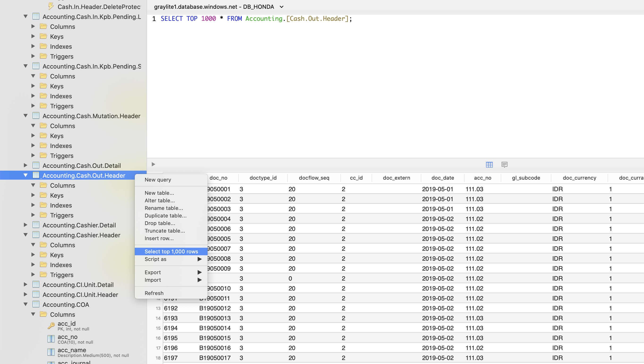
Task: Click the doc_no column header in results
Action: click(219, 178)
